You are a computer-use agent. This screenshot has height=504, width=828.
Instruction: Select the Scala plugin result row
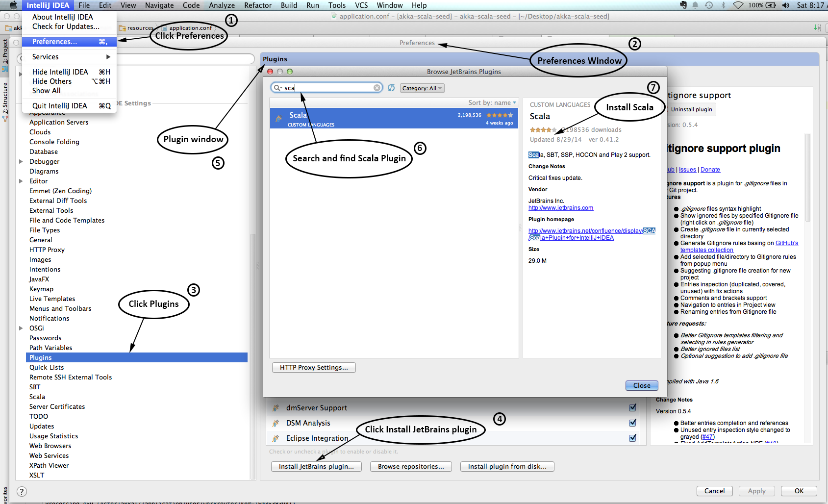click(x=394, y=118)
